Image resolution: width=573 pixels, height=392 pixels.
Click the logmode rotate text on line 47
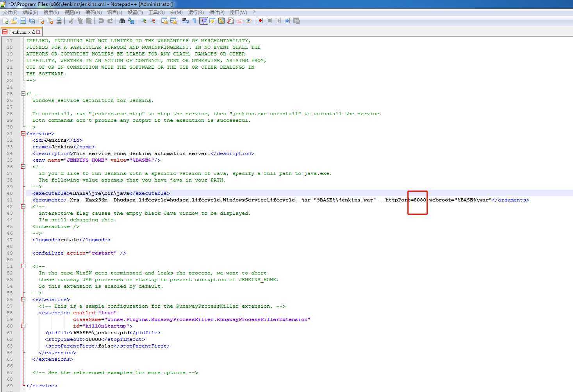pos(71,240)
